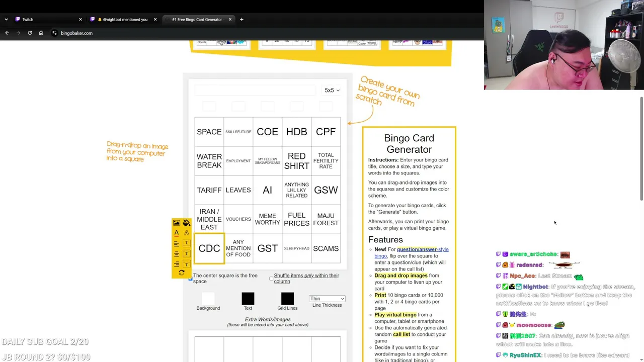Toggle center square free space checkbox
Image resolution: width=644 pixels, height=362 pixels.
click(190, 279)
